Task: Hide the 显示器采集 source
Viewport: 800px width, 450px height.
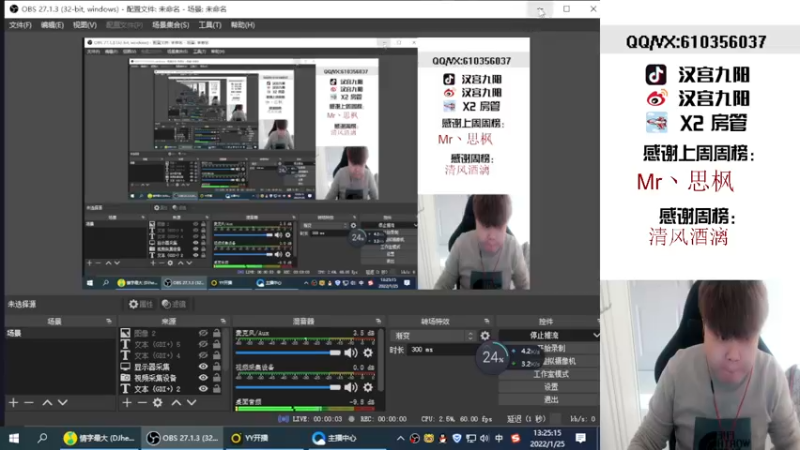Action: 203,366
